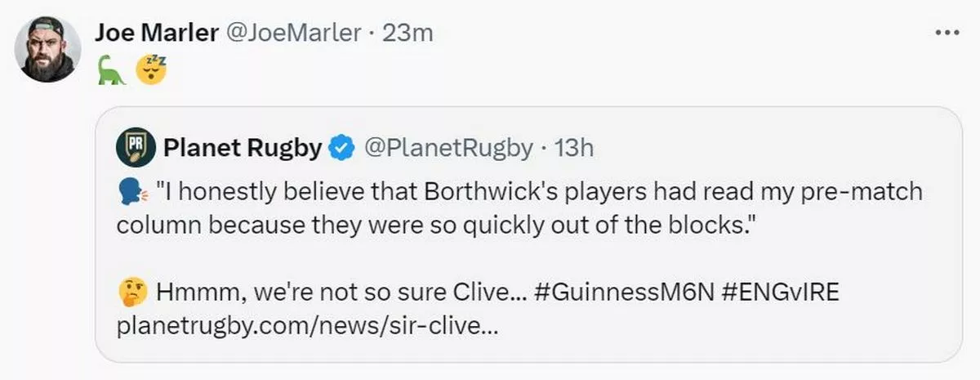Screen dimensions: 980x380
Task: Open the #GuinnessM6N hashtag
Action: tap(624, 293)
